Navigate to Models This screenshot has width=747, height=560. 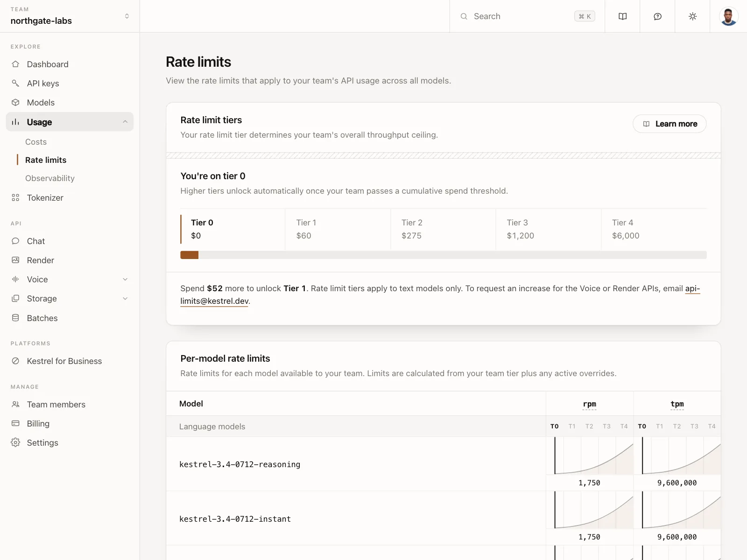click(x=70, y=102)
